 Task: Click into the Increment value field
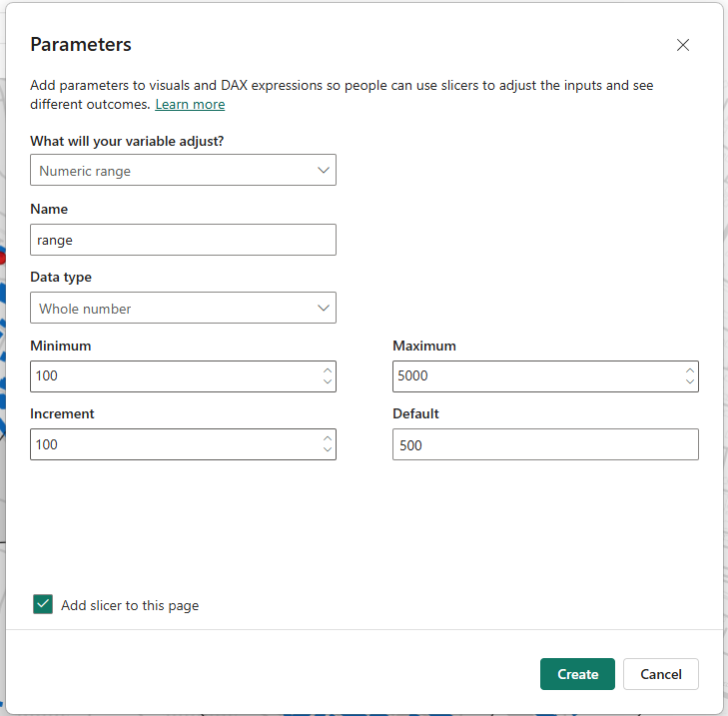pos(170,444)
